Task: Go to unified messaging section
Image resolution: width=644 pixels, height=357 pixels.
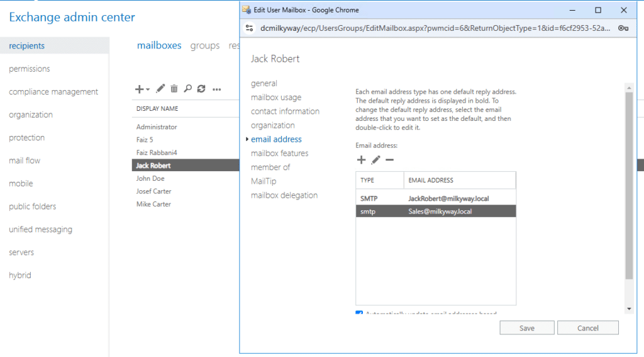Action: (x=40, y=229)
